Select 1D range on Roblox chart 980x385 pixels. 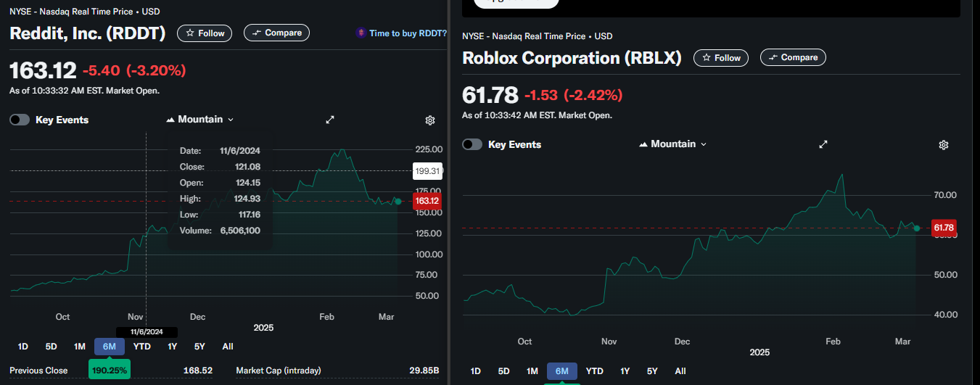point(475,370)
